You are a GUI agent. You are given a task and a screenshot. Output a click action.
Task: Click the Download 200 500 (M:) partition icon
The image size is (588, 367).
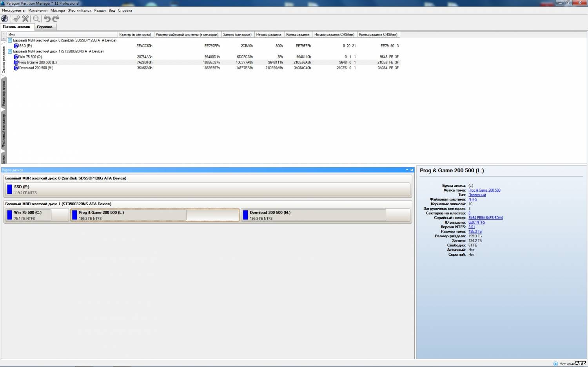16,68
